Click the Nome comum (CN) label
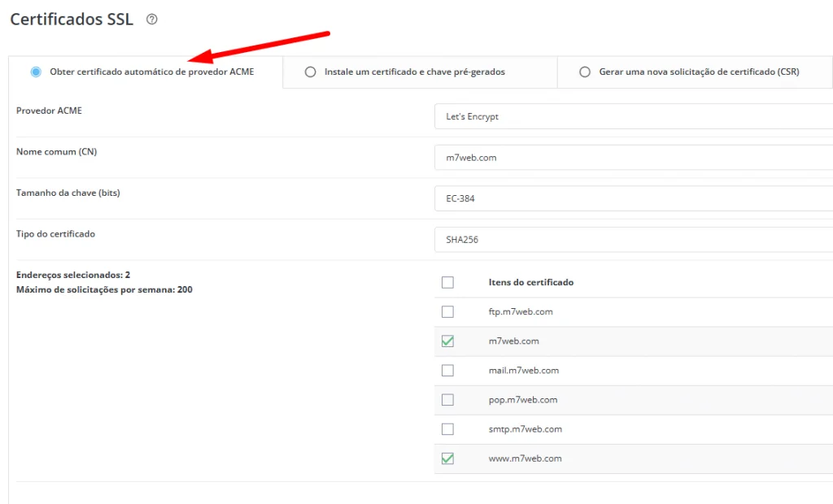833x504 pixels. [x=56, y=151]
